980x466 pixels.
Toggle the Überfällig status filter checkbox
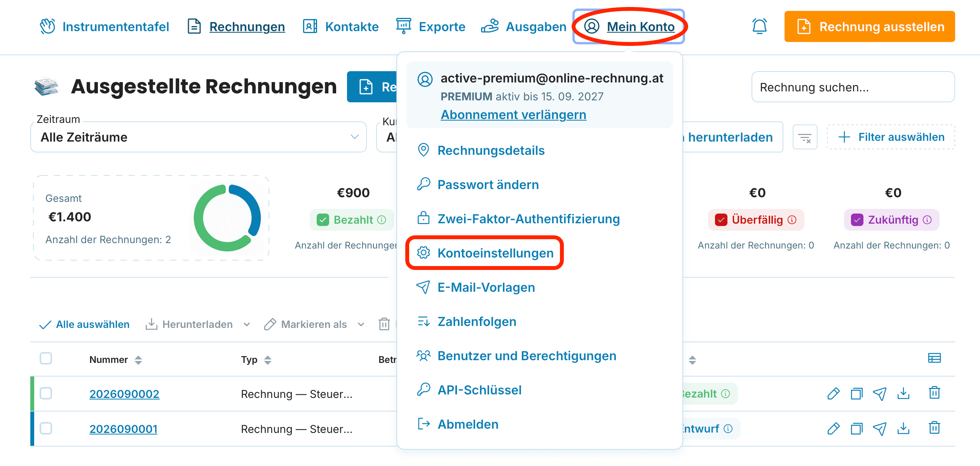coord(721,220)
